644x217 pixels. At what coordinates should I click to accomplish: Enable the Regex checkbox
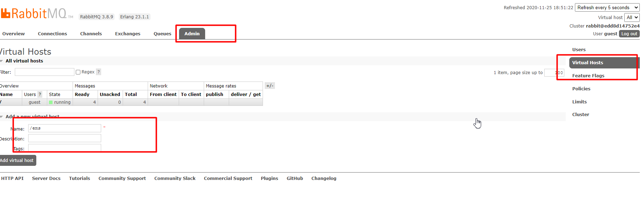78,72
